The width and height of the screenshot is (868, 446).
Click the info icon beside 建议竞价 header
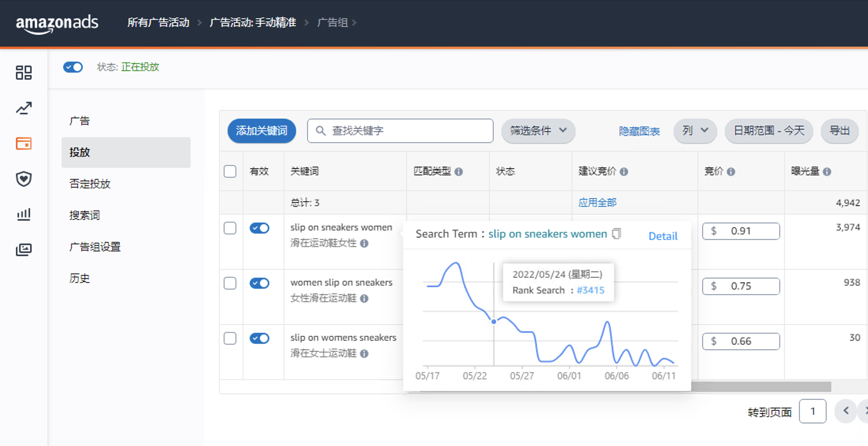624,171
